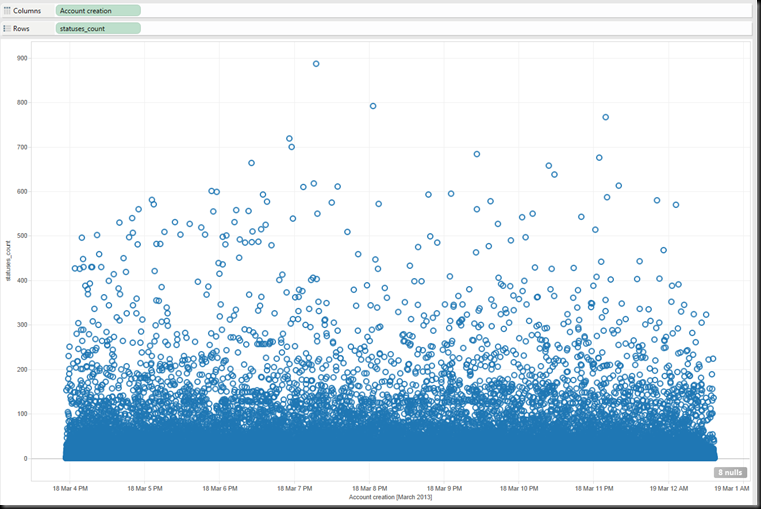The image size is (761, 509).
Task: Click the Account creation [March 2013] axis title
Action: click(390, 497)
